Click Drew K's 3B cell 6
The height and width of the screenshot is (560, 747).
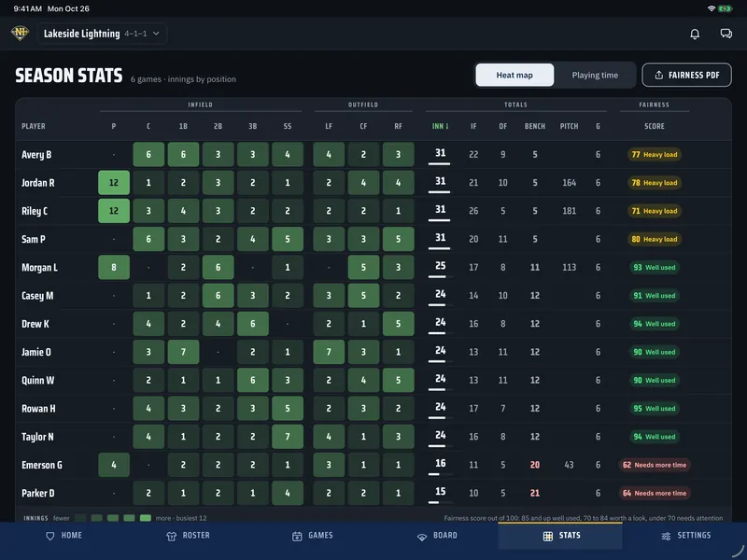(252, 324)
